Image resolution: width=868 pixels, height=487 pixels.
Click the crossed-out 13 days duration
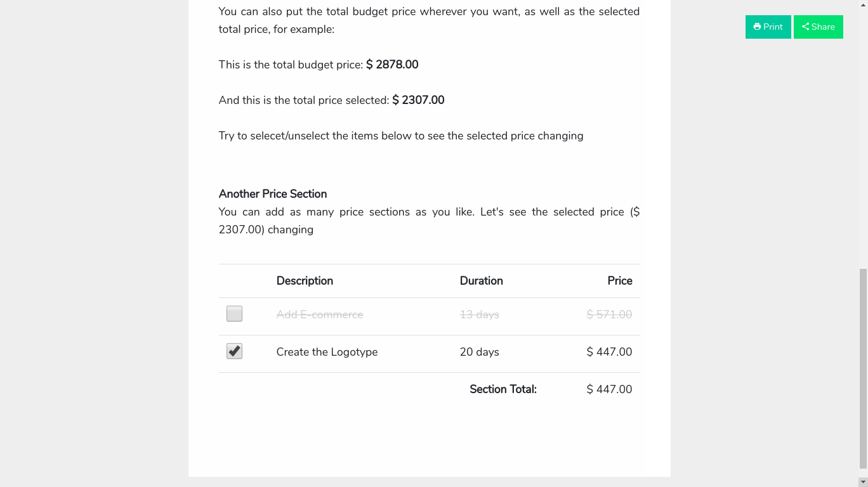(479, 315)
